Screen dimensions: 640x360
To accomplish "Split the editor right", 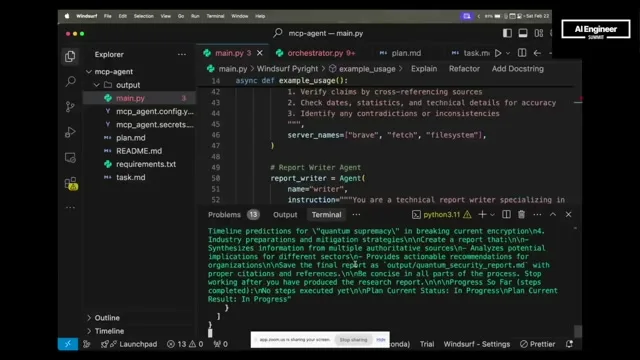I will tap(522, 53).
